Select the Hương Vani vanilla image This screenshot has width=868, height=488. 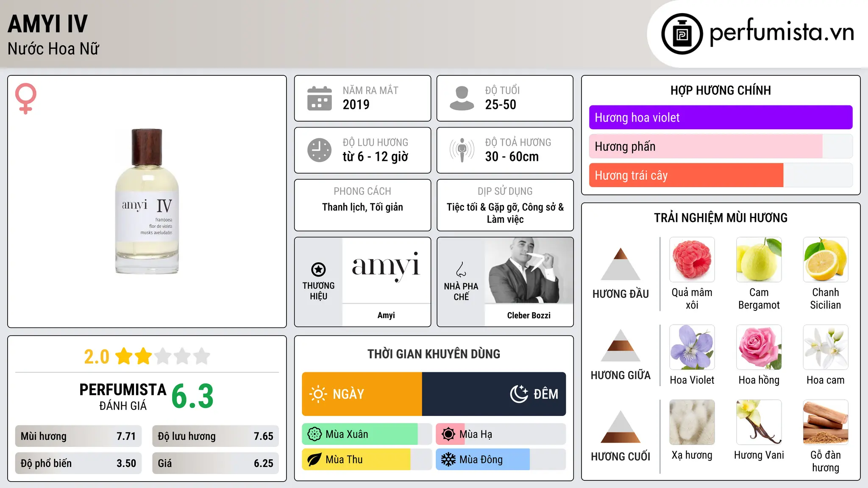pyautogui.click(x=759, y=422)
